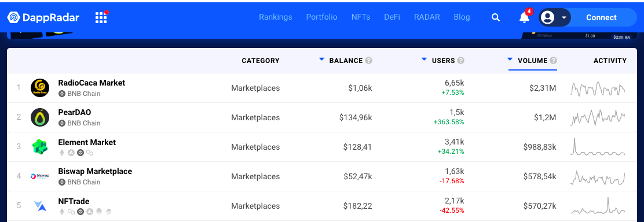
Task: Click the search magnifier icon
Action: pyautogui.click(x=496, y=17)
